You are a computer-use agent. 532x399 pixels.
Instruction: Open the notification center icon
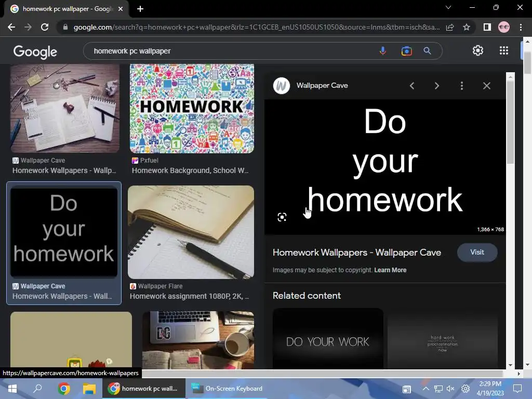(517, 389)
